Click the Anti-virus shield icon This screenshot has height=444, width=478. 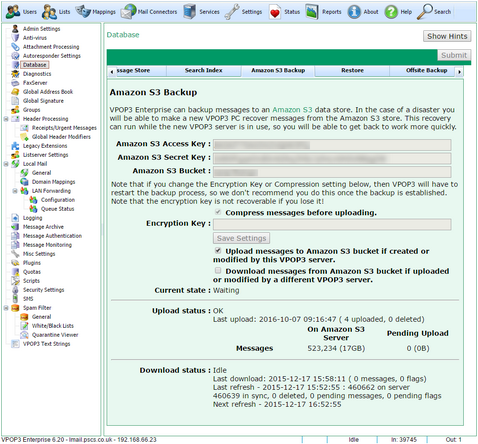pyautogui.click(x=15, y=38)
